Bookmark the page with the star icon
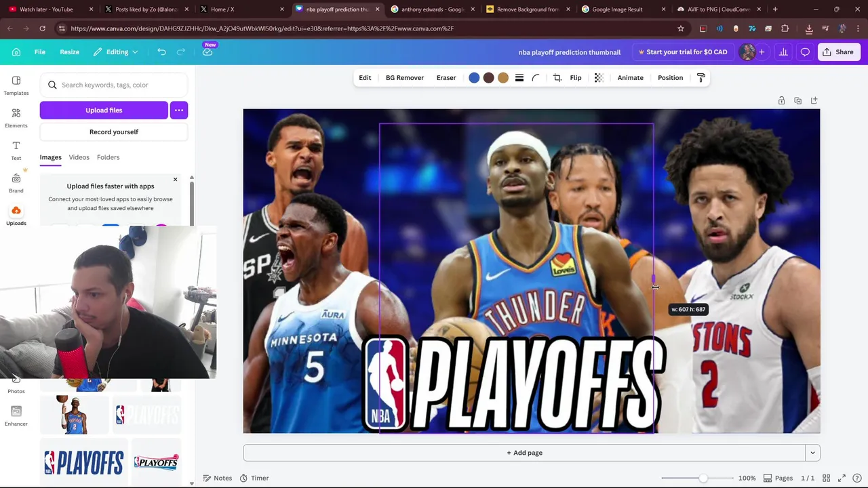Screen dimensions: 868x488 click(x=681, y=28)
